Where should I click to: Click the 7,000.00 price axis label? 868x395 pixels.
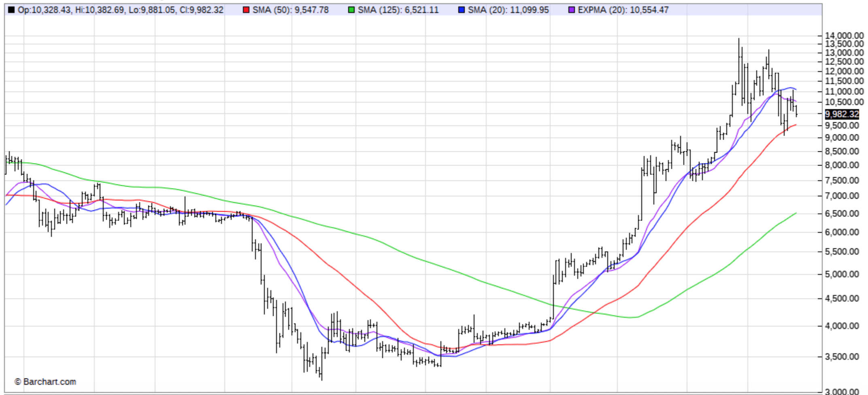842,196
